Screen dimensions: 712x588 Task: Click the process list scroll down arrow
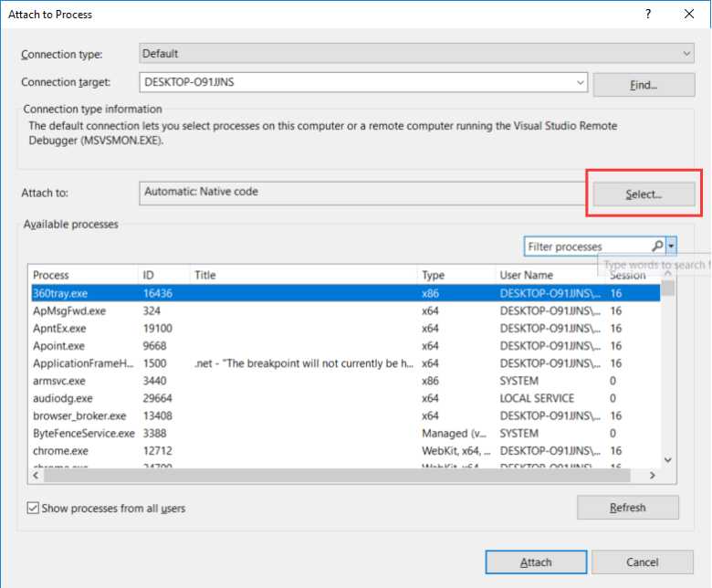pyautogui.click(x=667, y=459)
